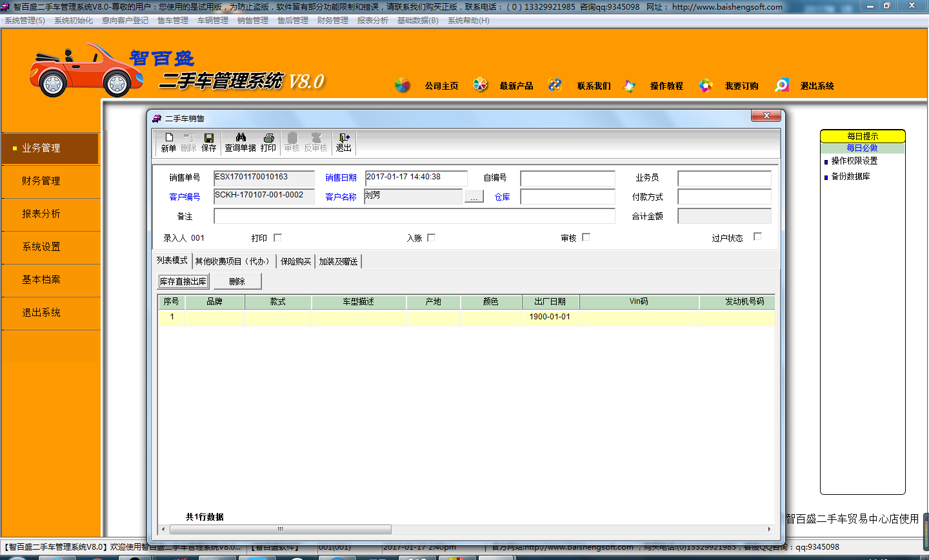Click the 备注 input field
This screenshot has width=929, height=560.
point(415,216)
